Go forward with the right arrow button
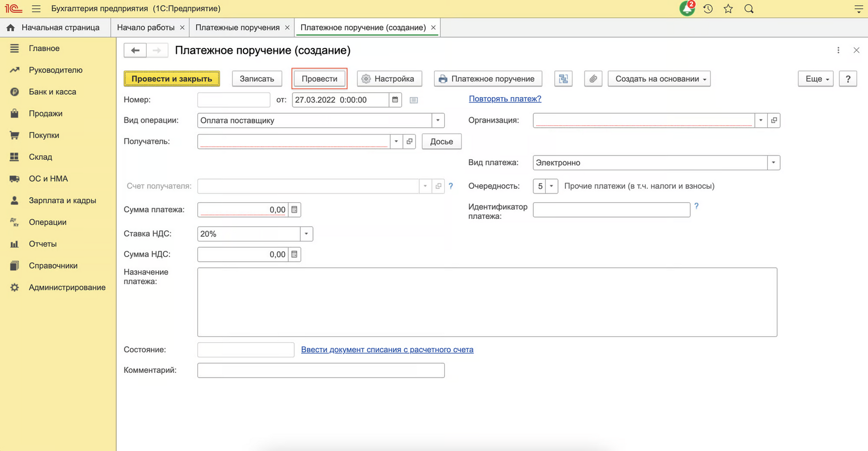 pyautogui.click(x=157, y=50)
